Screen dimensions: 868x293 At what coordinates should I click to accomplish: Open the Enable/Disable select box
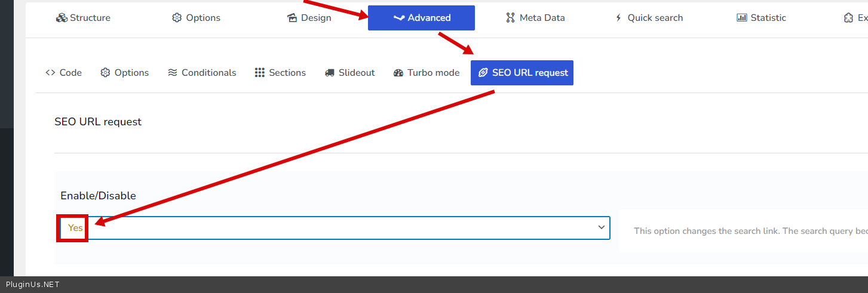point(335,228)
